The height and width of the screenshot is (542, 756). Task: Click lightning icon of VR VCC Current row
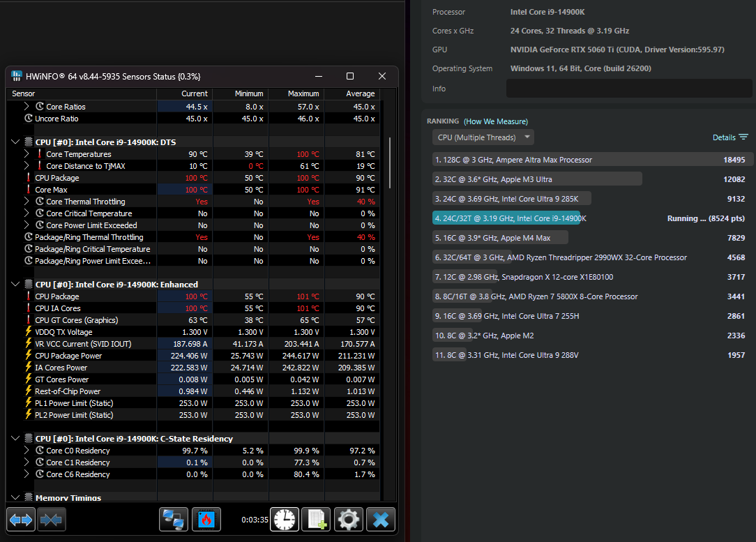tap(29, 343)
